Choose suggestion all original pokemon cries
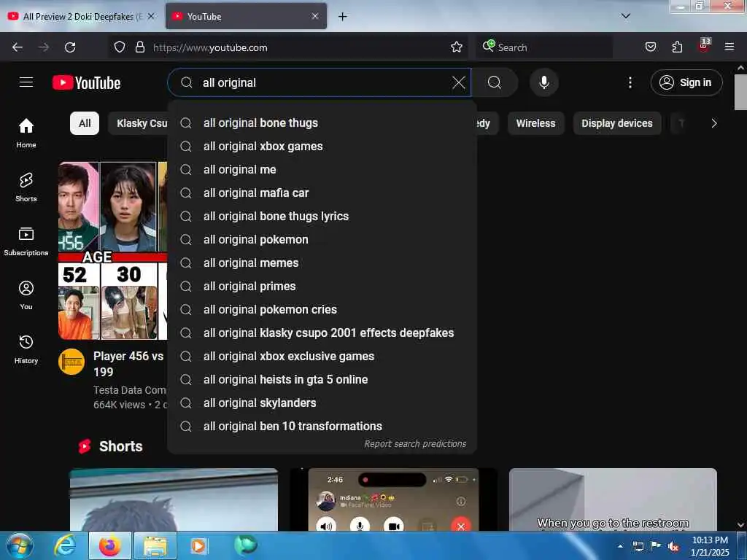Image resolution: width=747 pixels, height=560 pixels. tap(322, 309)
